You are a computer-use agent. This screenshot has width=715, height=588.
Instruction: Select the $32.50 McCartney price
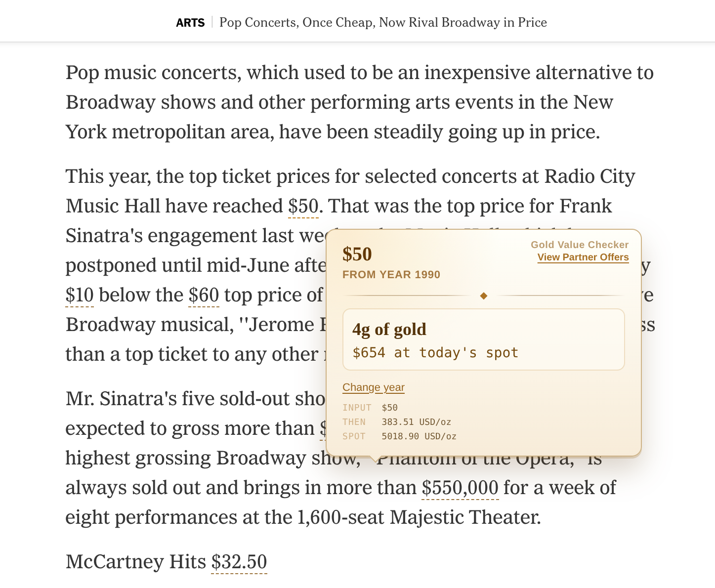click(x=239, y=561)
